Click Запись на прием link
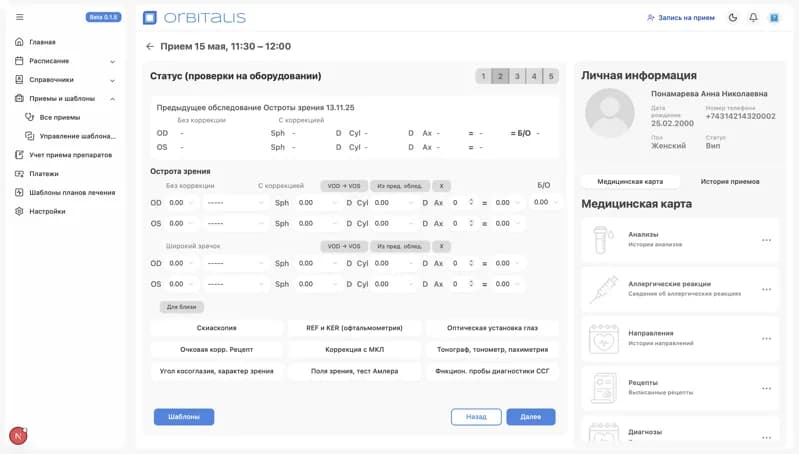799x454 pixels. pos(681,18)
